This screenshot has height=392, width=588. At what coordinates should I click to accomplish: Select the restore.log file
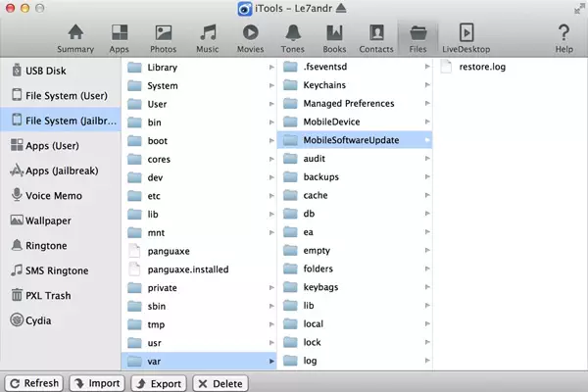tap(511, 67)
